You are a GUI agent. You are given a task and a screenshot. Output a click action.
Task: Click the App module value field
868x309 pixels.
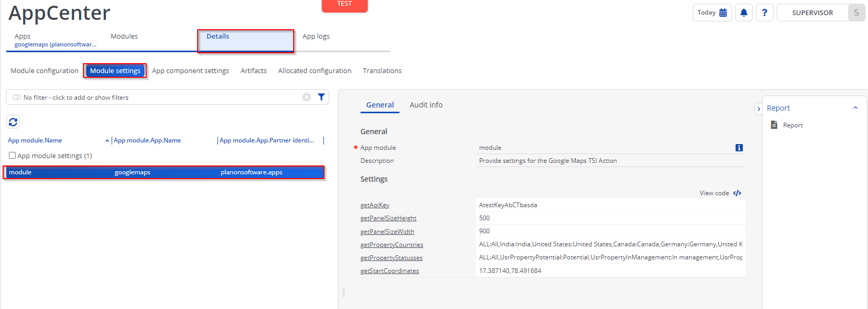[x=605, y=148]
